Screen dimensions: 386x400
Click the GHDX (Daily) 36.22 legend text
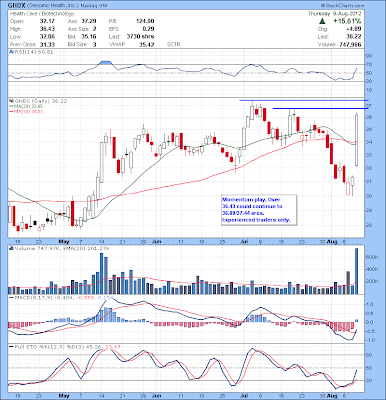coord(41,100)
